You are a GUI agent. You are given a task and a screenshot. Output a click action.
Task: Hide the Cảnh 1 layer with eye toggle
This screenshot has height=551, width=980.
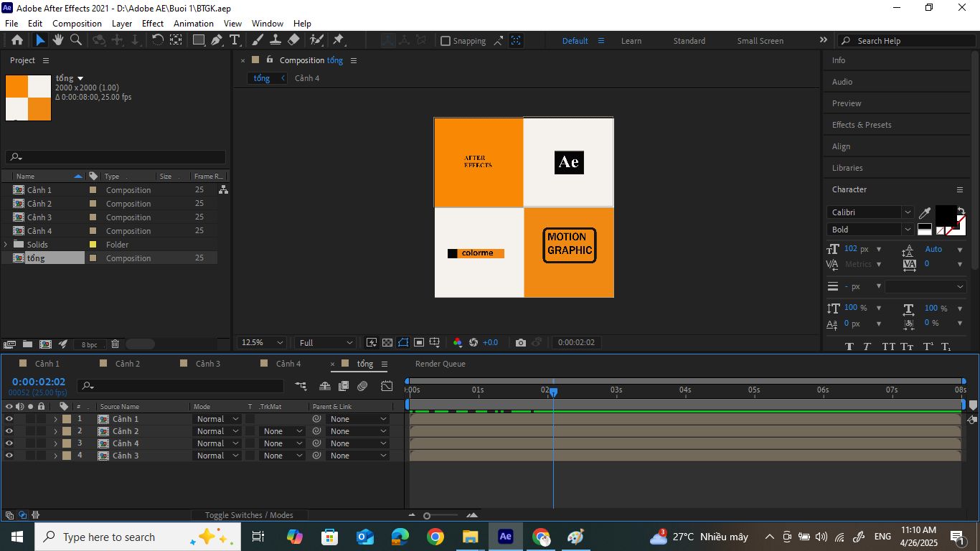(x=9, y=419)
